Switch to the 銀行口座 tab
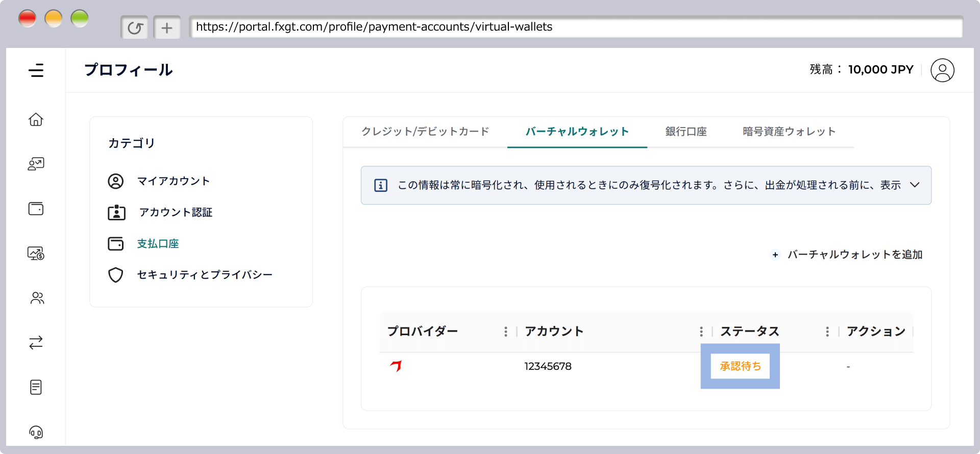 686,132
